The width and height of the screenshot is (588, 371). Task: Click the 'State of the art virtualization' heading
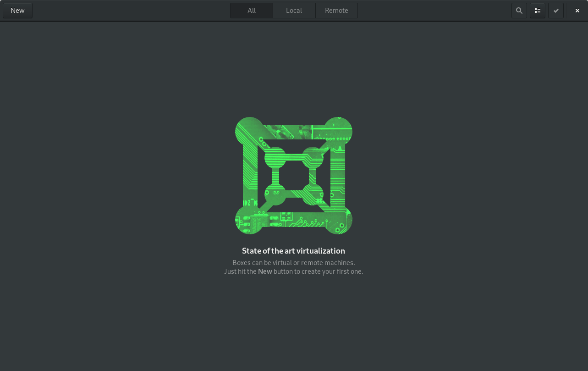point(293,251)
